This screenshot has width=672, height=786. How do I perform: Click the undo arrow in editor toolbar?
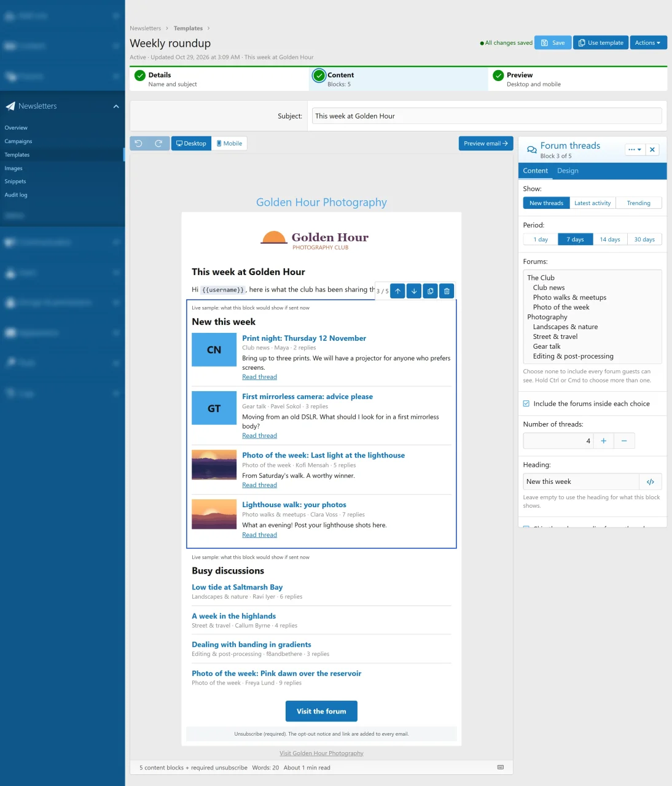[139, 144]
